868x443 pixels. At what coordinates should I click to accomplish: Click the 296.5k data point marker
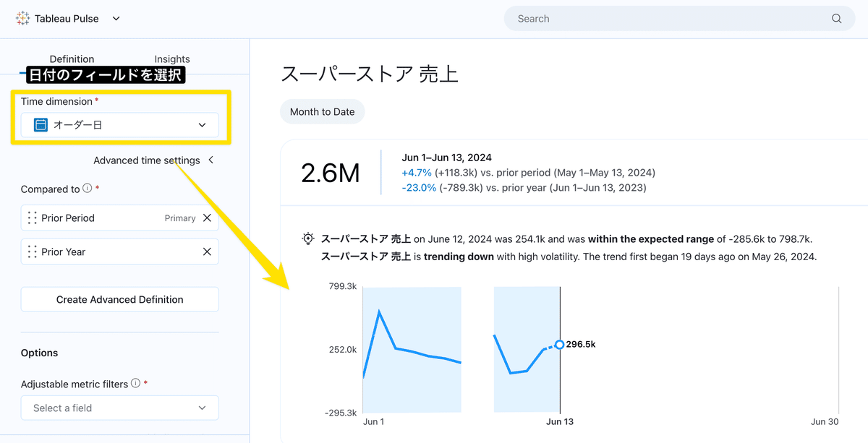tap(559, 345)
